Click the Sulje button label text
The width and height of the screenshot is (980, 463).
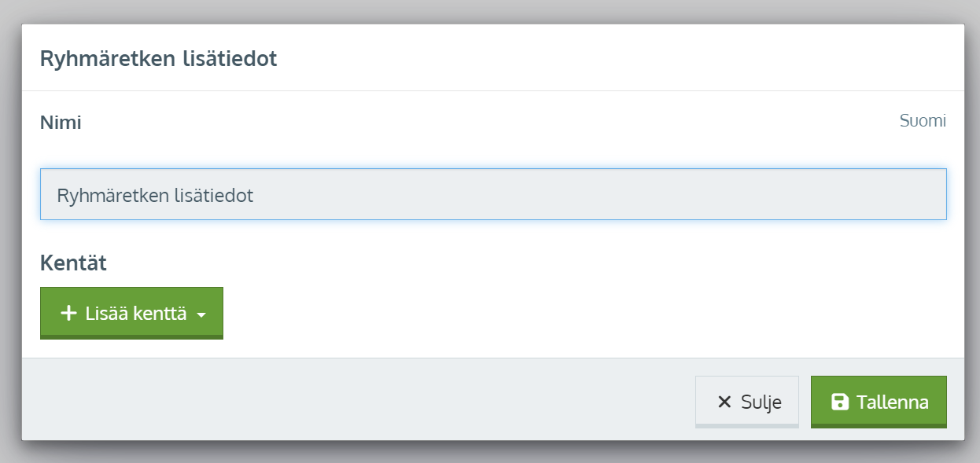761,402
